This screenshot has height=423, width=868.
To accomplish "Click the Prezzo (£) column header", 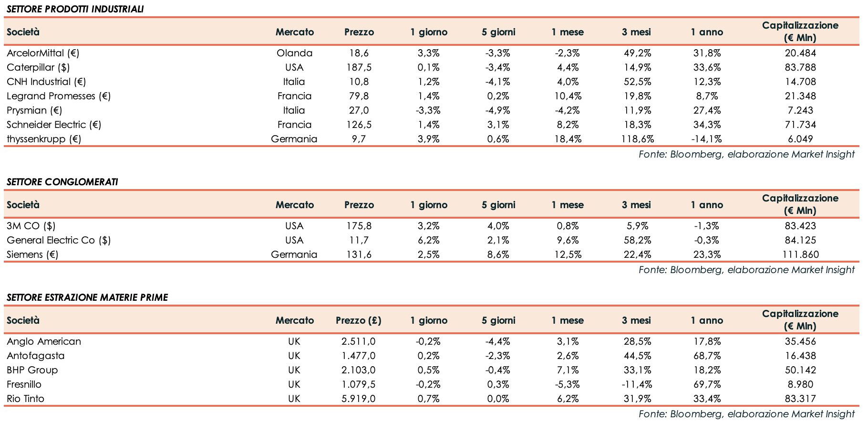I will click(x=359, y=320).
